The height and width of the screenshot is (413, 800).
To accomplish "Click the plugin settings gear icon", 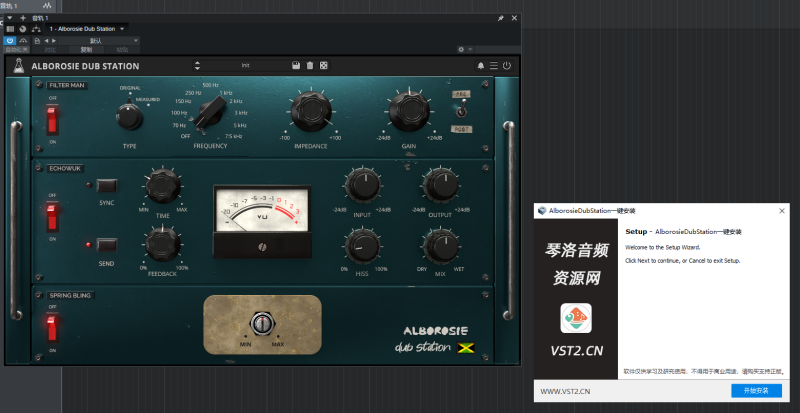I will 460,47.
